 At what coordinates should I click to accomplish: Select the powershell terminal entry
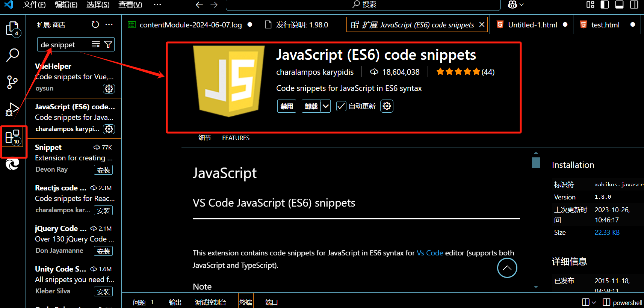tap(623, 302)
